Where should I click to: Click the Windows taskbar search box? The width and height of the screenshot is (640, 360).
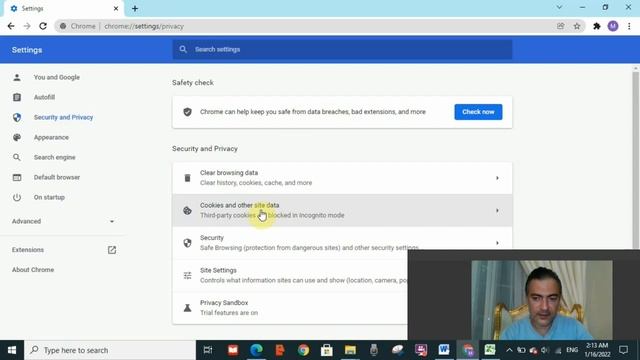(x=110, y=350)
